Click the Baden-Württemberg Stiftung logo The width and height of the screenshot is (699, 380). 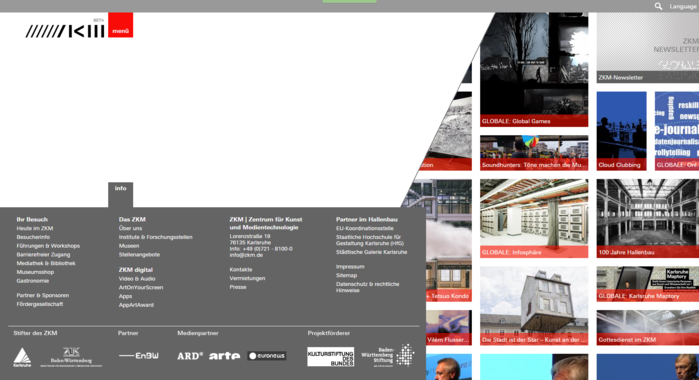(388, 355)
